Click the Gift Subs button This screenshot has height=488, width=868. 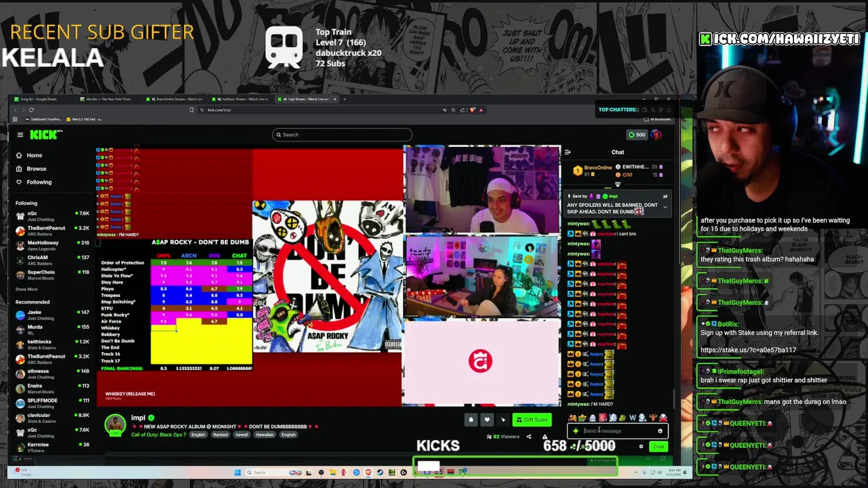pyautogui.click(x=531, y=420)
